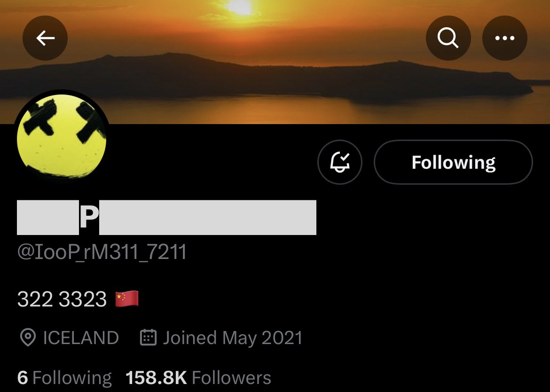Toggle post notifications with the bell icon
The image size is (550, 392).
click(x=339, y=162)
